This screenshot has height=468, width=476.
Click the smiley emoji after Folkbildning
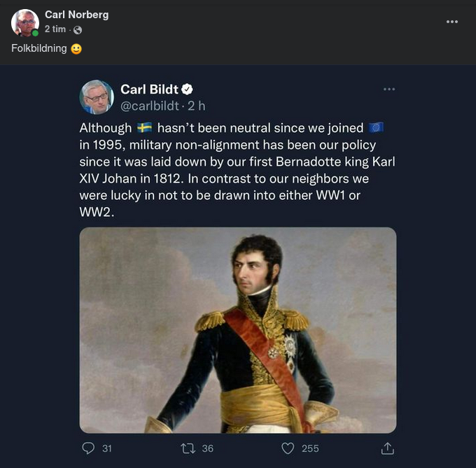[x=77, y=50]
